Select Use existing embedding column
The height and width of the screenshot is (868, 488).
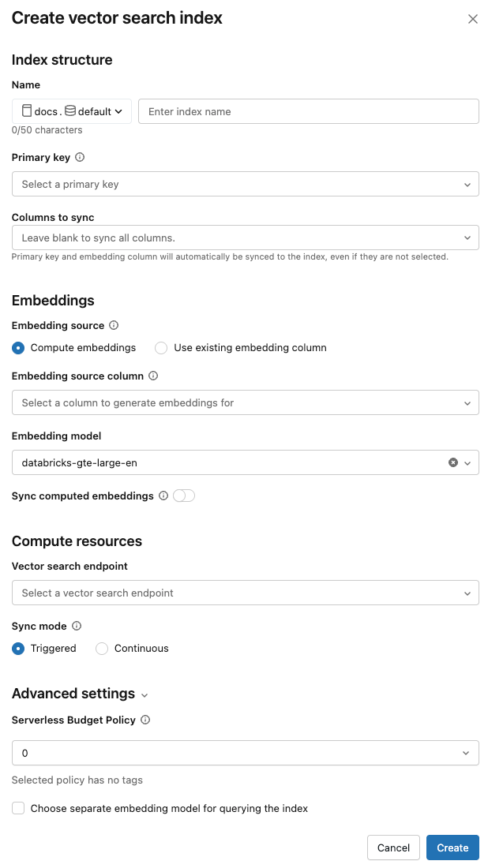coord(161,348)
